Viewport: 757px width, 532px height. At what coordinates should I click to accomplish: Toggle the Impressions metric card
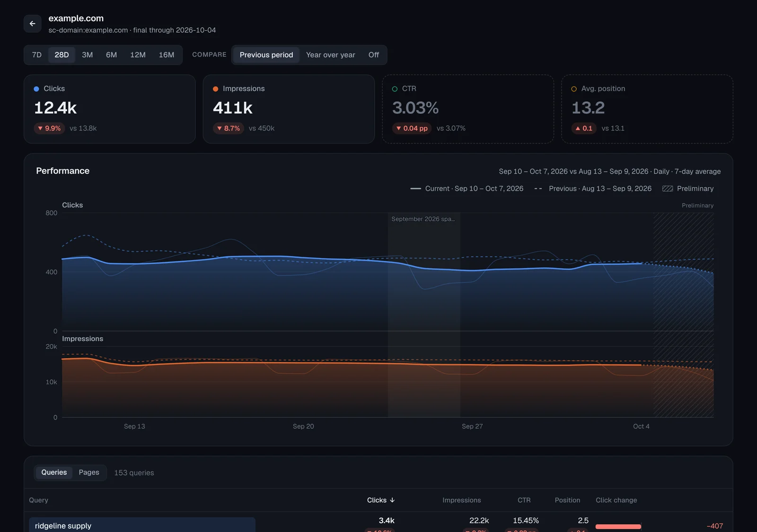pyautogui.click(x=289, y=109)
